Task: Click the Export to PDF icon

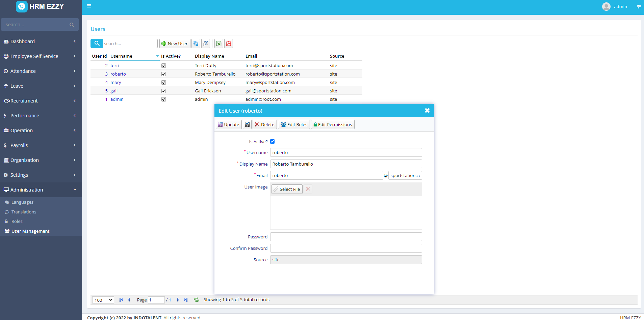Action: [x=229, y=43]
